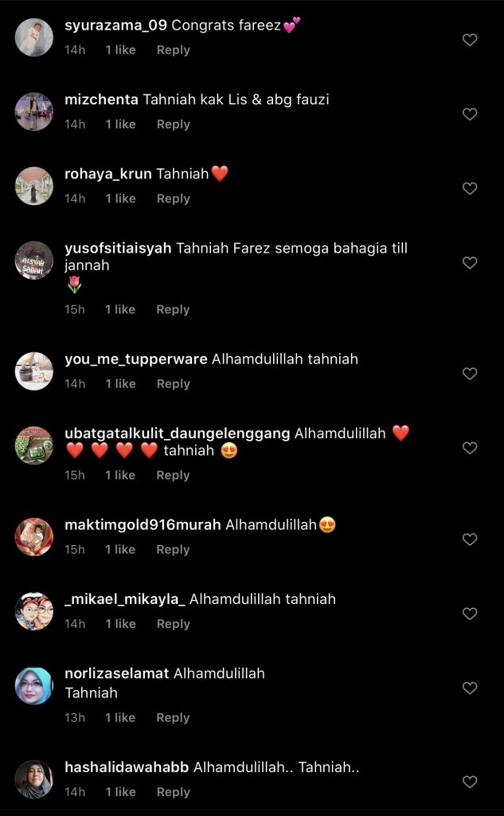504x816 pixels.
Task: Open hashalidawahabb's username link
Action: [x=127, y=767]
